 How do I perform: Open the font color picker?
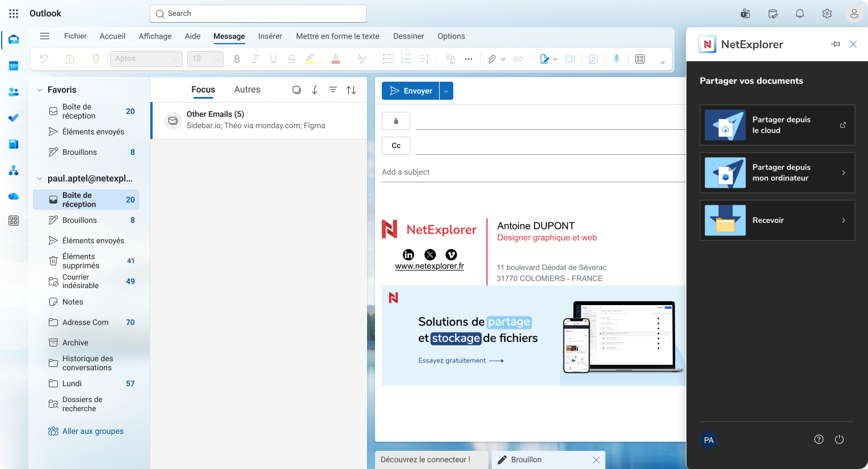tap(336, 58)
